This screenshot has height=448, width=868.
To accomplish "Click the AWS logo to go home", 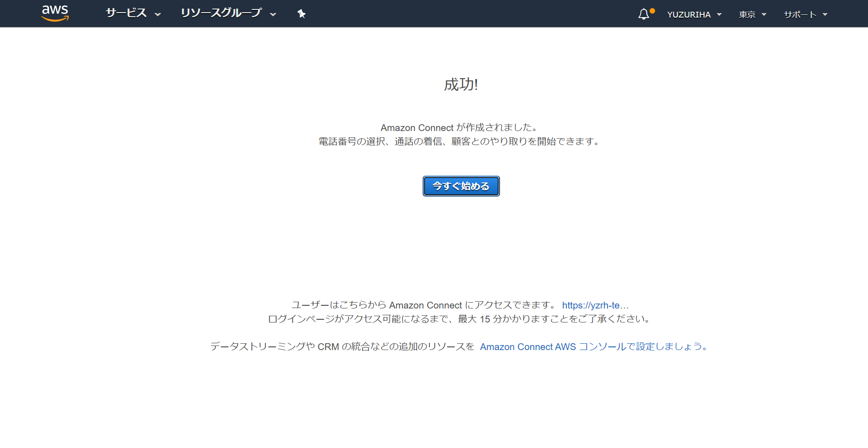I will point(54,13).
